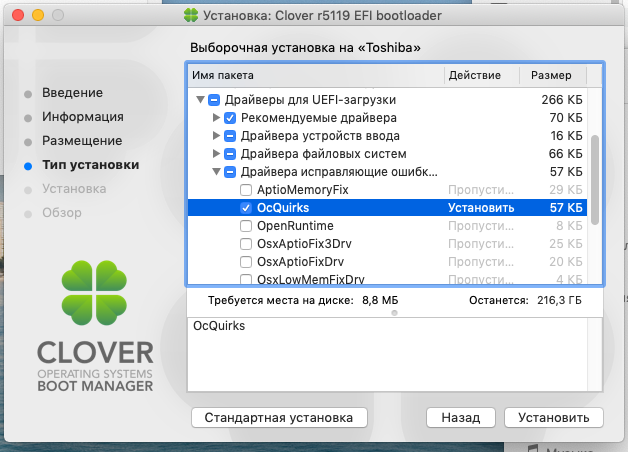Click 'Требуется места на диске: 8,8 МБ' text
The height and width of the screenshot is (452, 628).
point(303,300)
